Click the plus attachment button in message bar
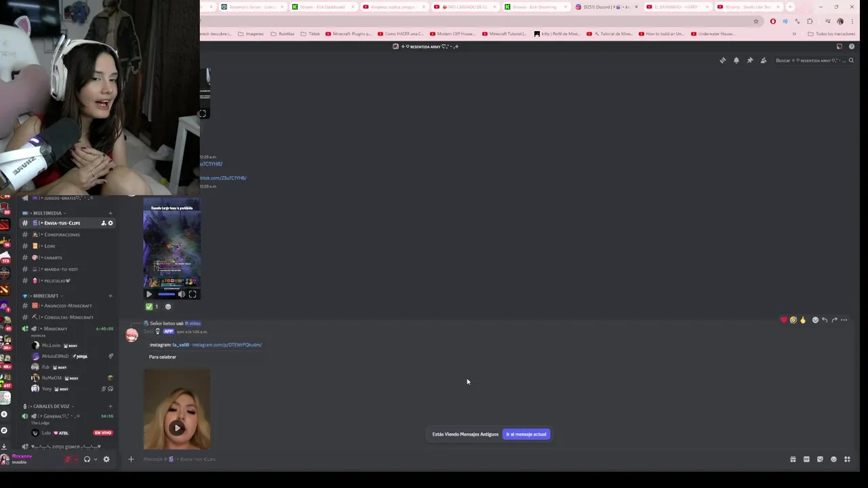The height and width of the screenshot is (488, 868). coord(131,460)
